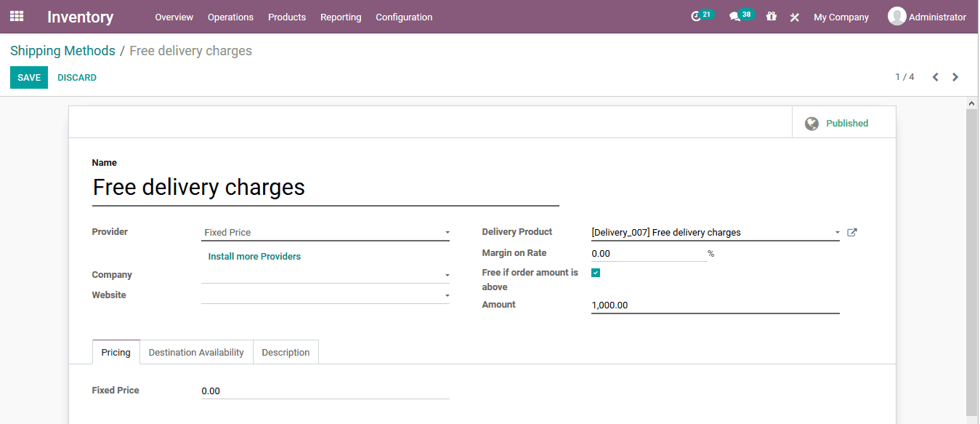Click the Name field Free delivery charges
Screen dimensions: 980x424
(325, 188)
